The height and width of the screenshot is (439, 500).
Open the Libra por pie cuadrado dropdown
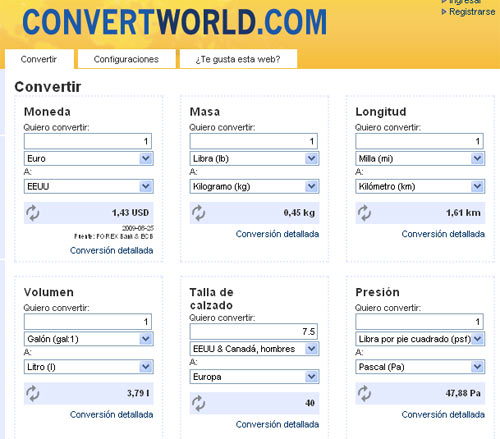click(420, 339)
